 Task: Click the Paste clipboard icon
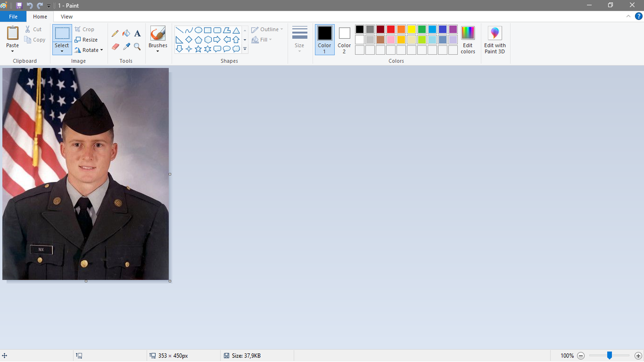click(13, 33)
